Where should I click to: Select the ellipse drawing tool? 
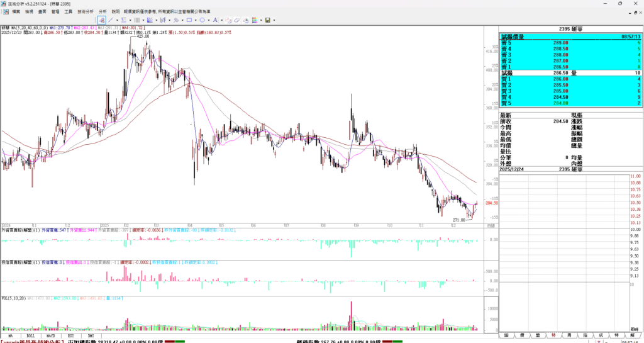click(202, 20)
